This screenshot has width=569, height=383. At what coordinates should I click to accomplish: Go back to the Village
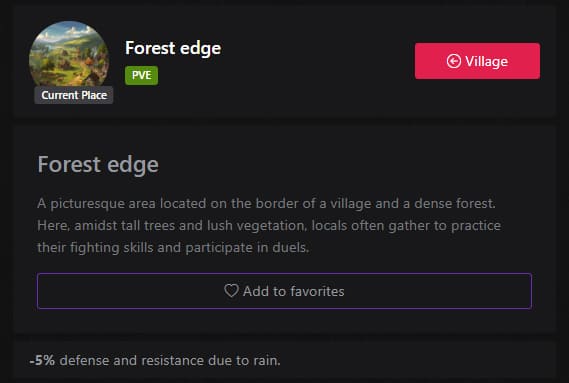(x=477, y=61)
